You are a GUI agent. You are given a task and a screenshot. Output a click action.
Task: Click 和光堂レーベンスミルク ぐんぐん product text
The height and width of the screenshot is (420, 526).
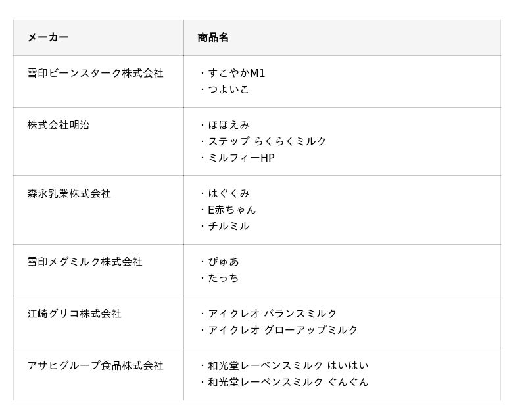(x=288, y=382)
